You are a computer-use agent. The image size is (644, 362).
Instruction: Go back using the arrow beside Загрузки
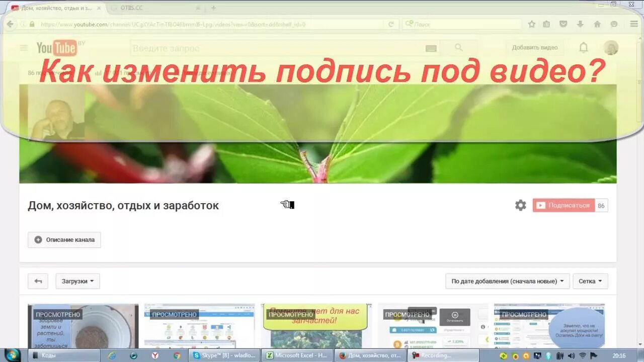38,281
